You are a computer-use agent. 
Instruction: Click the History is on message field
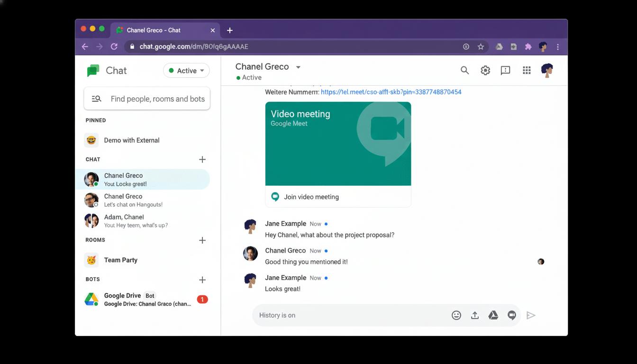[332, 315]
